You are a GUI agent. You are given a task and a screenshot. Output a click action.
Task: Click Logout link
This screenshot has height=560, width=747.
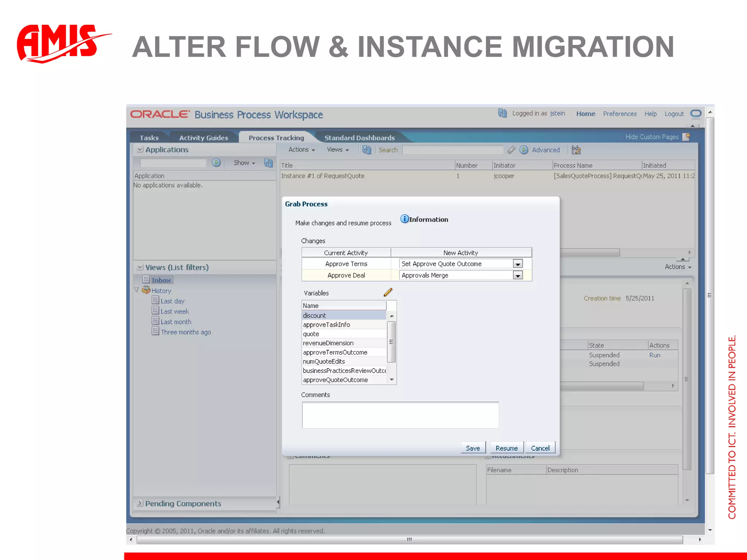[674, 114]
